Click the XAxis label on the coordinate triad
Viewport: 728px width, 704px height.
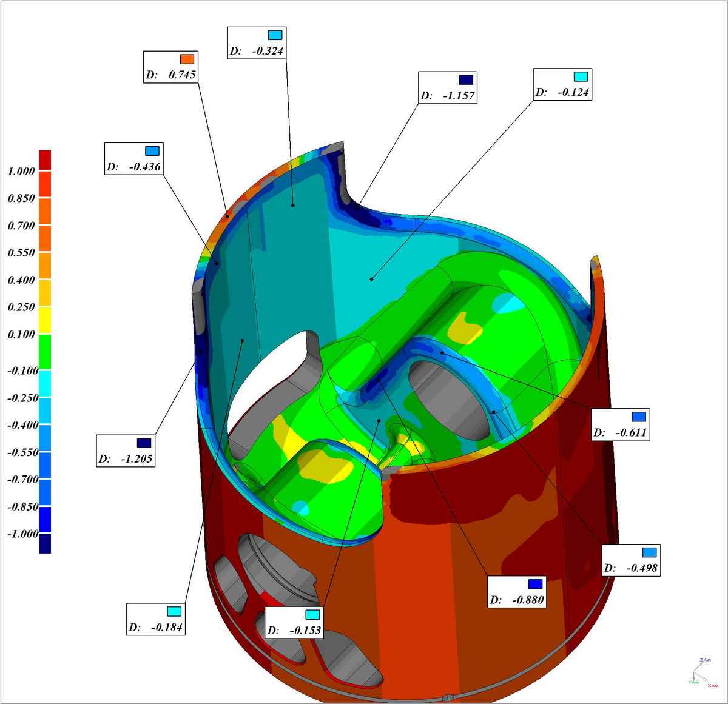pos(713,685)
